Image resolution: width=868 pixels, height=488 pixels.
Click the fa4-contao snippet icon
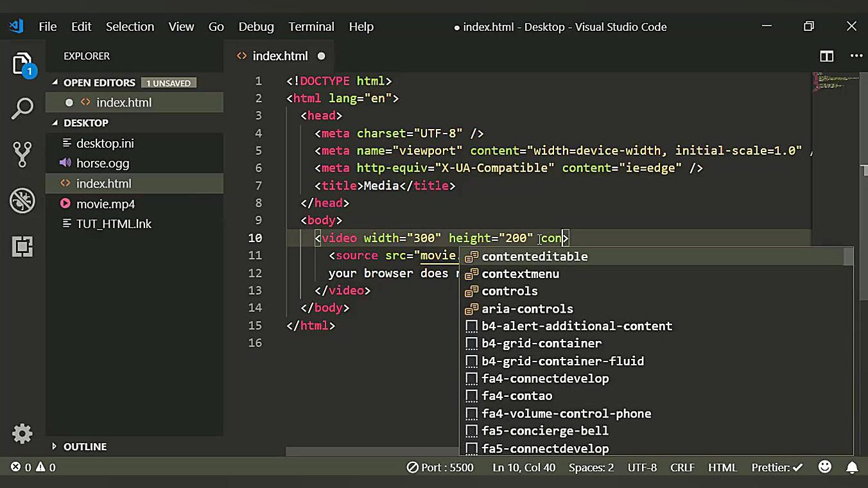pyautogui.click(x=472, y=396)
